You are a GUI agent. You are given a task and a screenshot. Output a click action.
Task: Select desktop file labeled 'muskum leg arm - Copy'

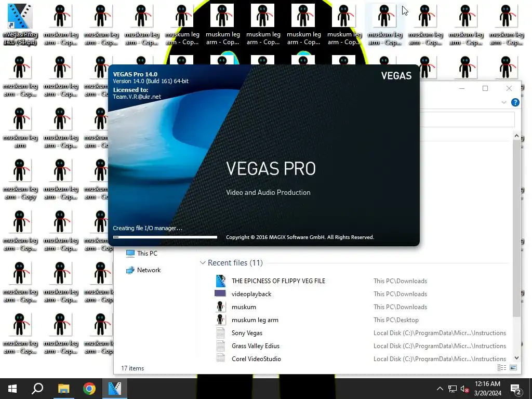20,179
